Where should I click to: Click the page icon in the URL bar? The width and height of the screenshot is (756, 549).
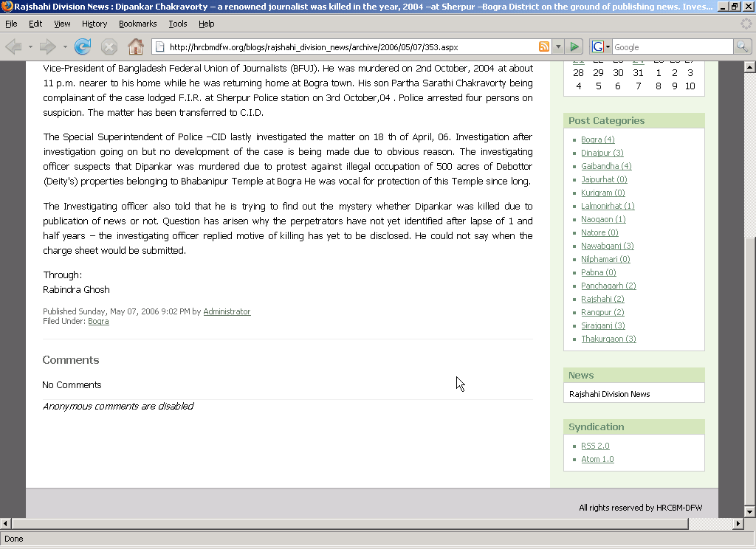(160, 46)
